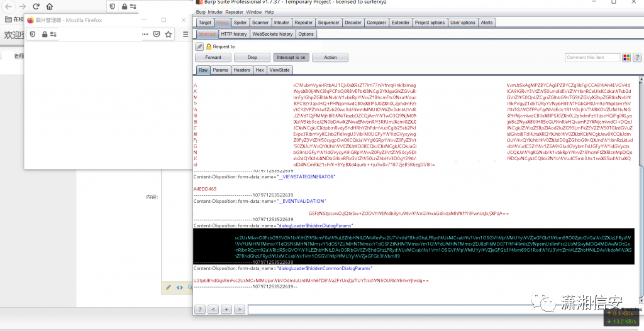Click the Drop button
This screenshot has height=331, width=644.
[x=252, y=57]
